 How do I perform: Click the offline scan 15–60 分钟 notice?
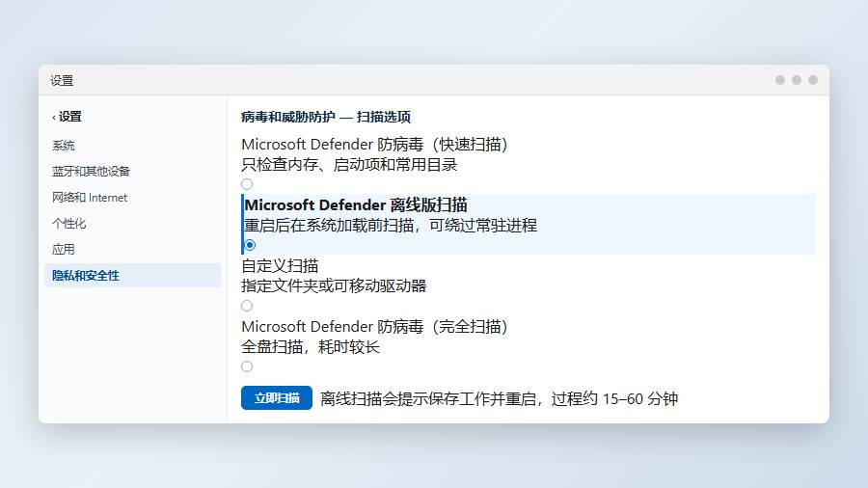499,399
